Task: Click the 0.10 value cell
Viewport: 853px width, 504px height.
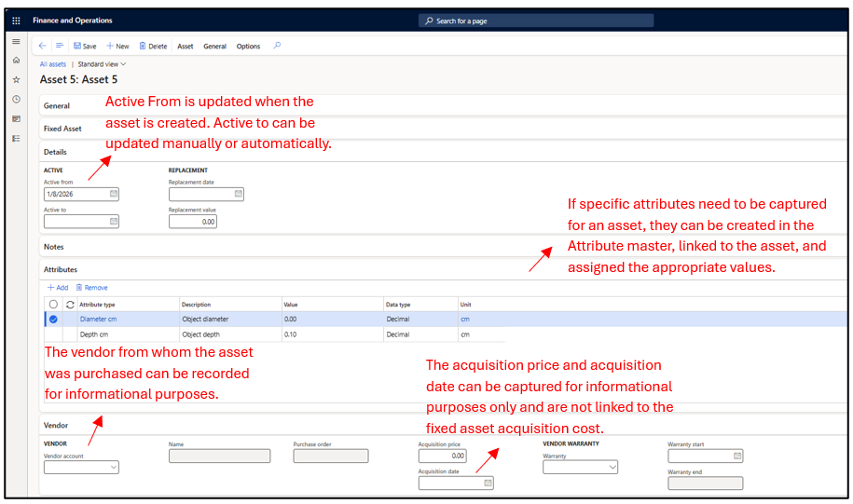Action: tap(333, 334)
